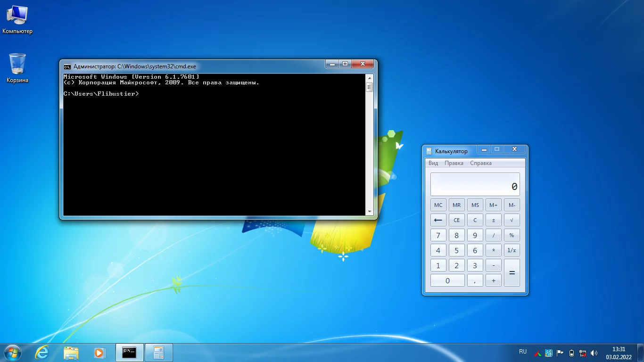This screenshot has width=644, height=362.
Task: Click the calculator minus key
Action: coord(493,265)
